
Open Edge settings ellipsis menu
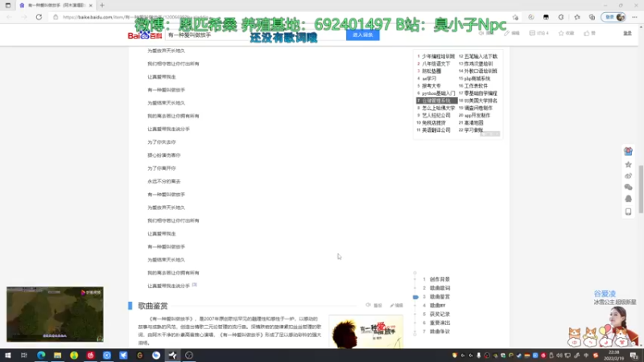point(634,17)
